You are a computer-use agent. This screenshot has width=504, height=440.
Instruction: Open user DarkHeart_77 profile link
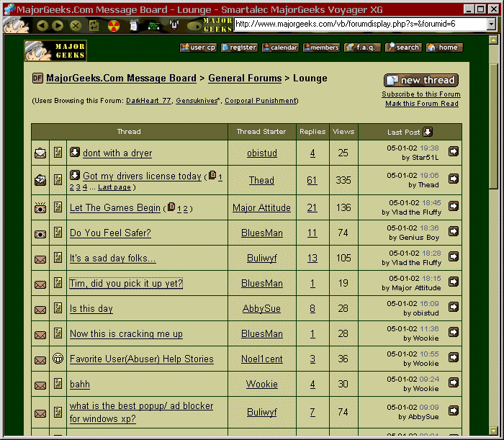[148, 101]
